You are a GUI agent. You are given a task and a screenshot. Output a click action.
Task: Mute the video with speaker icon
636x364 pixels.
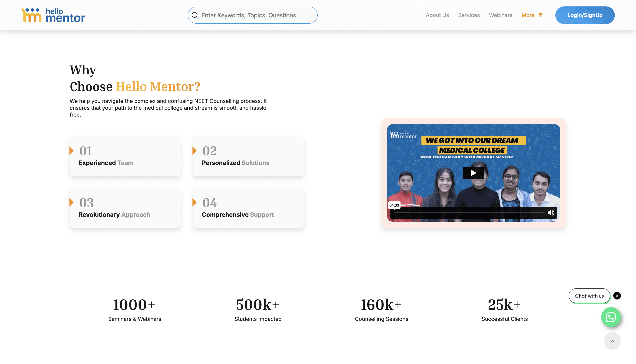[551, 212]
